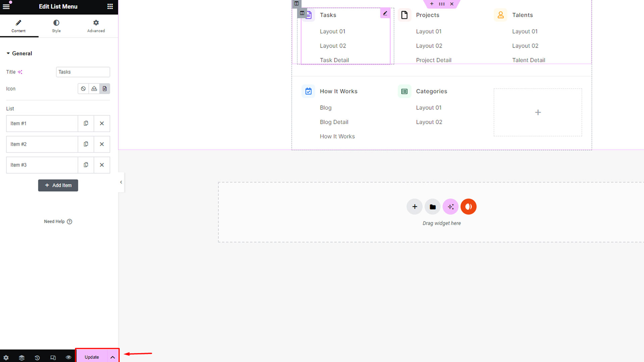Switch to the Advanced tab
The width and height of the screenshot is (644, 362).
(x=96, y=26)
